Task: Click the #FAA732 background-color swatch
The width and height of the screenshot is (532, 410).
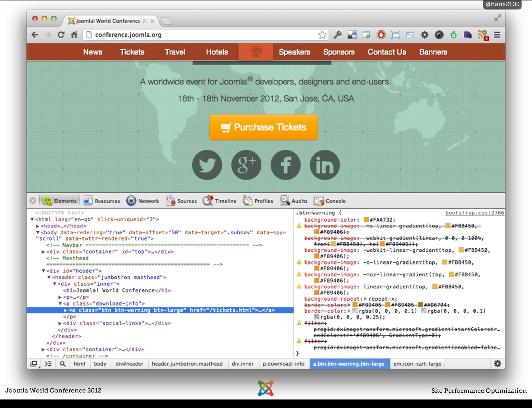Action: (366, 220)
